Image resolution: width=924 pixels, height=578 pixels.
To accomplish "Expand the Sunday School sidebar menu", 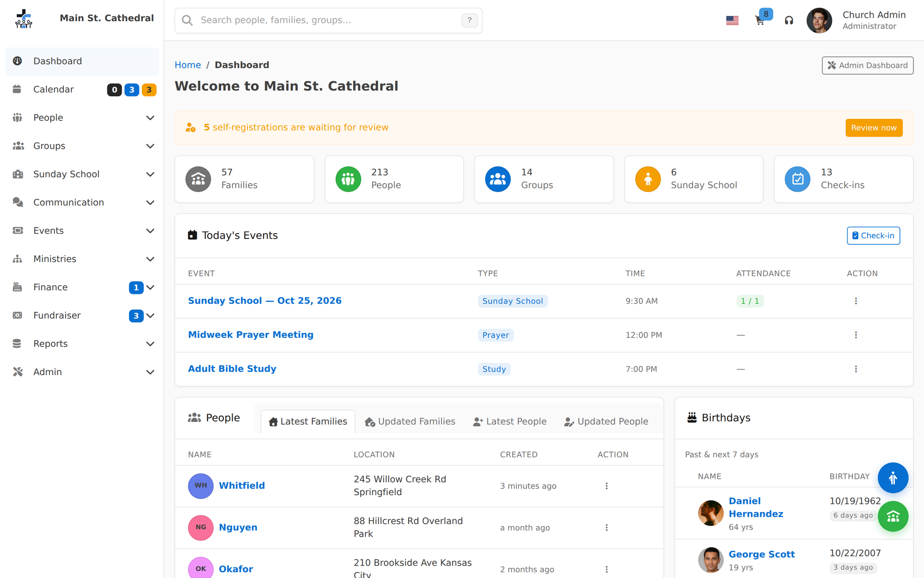I will click(x=82, y=174).
